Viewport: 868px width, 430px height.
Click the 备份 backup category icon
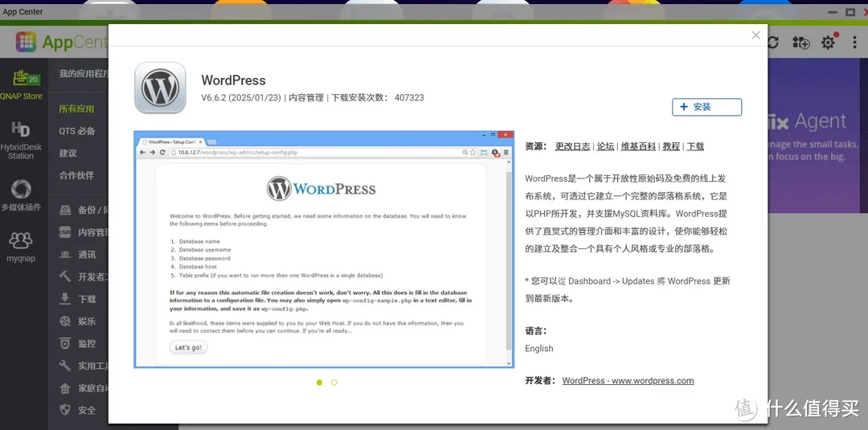click(65, 211)
